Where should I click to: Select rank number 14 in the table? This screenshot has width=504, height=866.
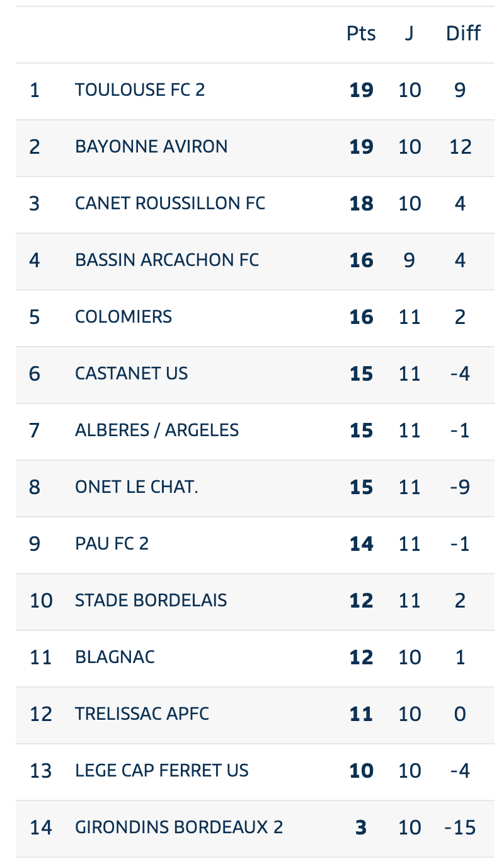[x=41, y=828]
